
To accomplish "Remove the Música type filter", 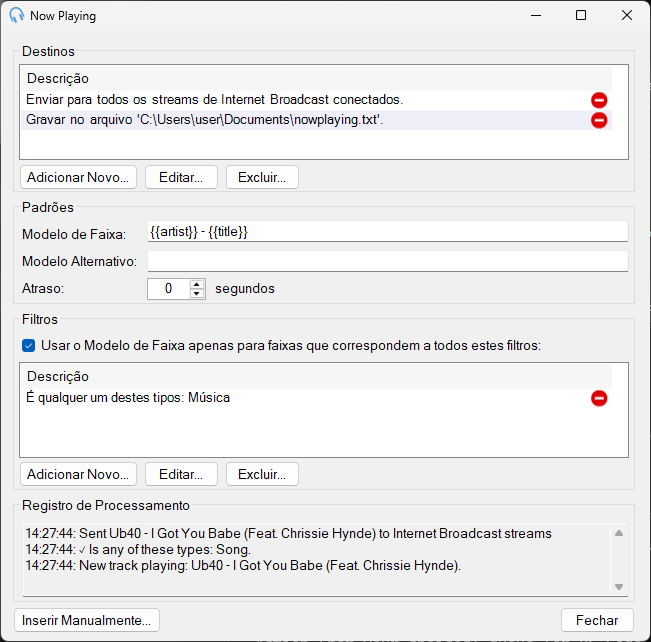I will (x=599, y=398).
